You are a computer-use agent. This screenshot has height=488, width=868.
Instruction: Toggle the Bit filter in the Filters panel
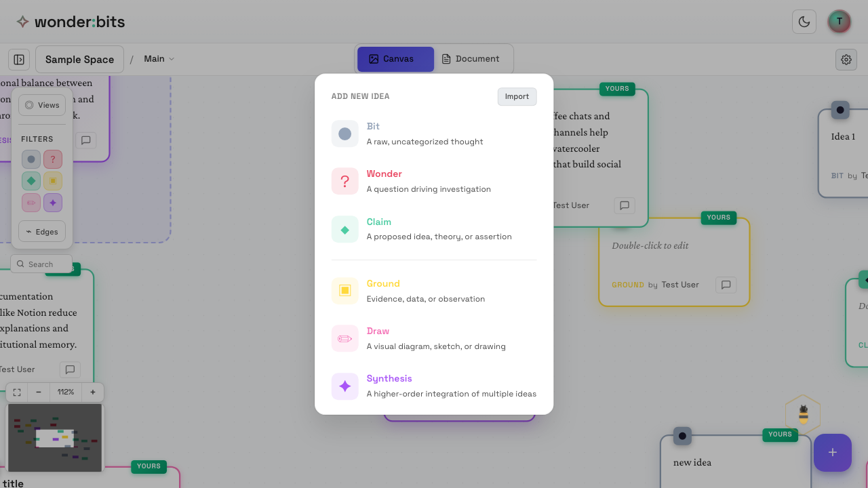point(31,159)
